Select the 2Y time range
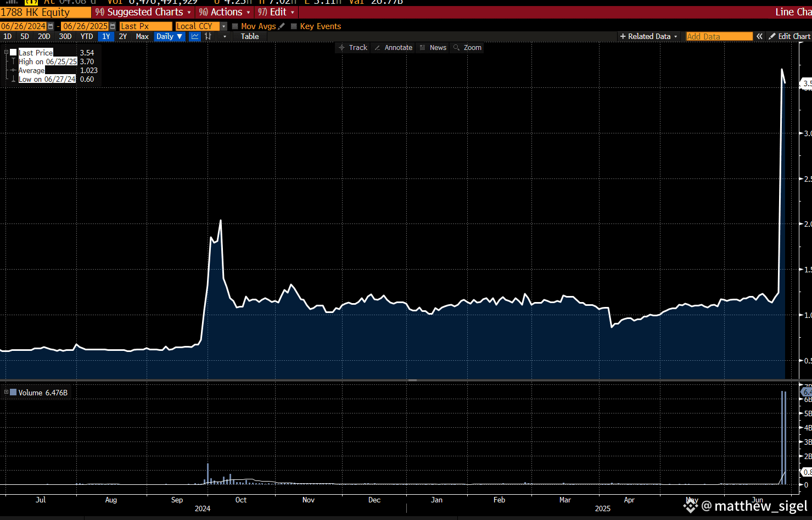This screenshot has width=812, height=520. tap(123, 36)
